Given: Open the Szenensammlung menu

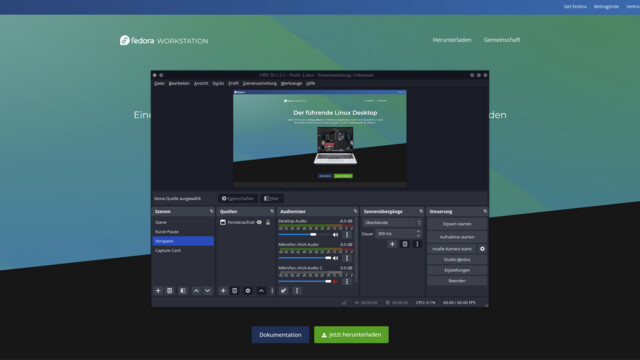Looking at the screenshot, I should (260, 83).
